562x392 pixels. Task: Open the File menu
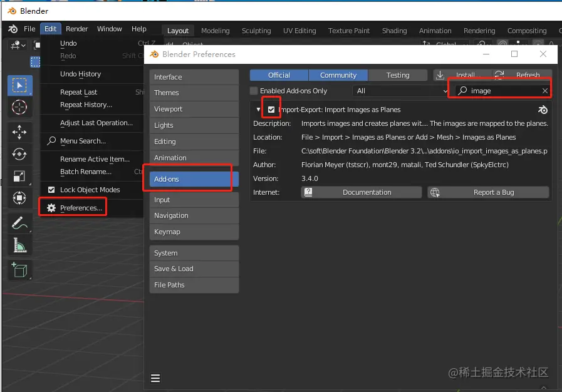29,29
